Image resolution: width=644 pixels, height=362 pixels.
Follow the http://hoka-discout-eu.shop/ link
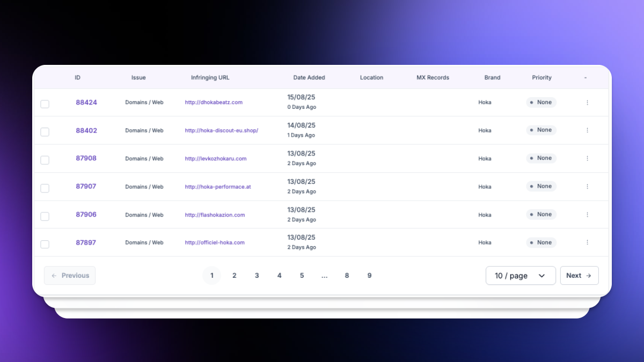(222, 131)
